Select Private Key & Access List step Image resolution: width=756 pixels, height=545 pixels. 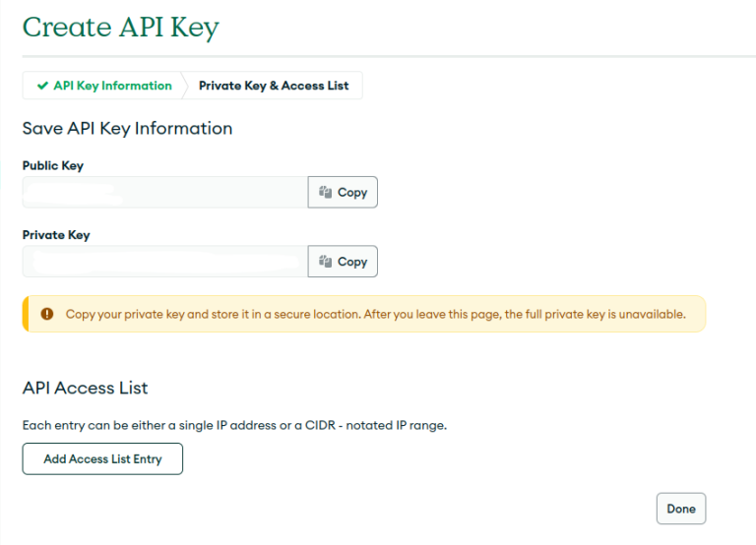(274, 86)
